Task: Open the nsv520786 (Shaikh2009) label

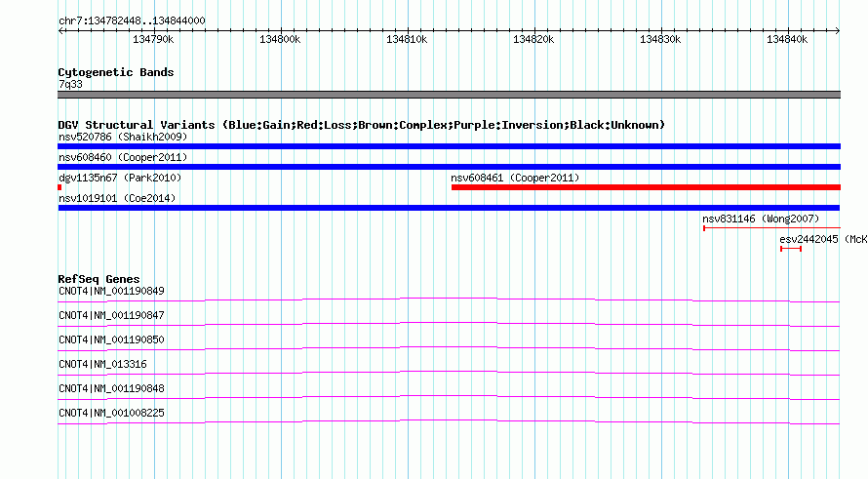Action: [123, 137]
